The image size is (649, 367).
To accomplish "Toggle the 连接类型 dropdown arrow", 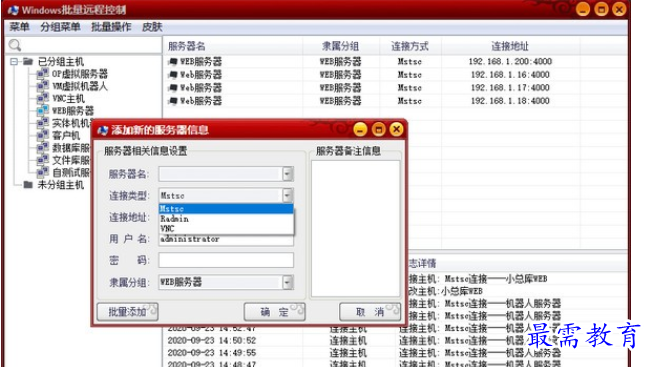I will (288, 195).
